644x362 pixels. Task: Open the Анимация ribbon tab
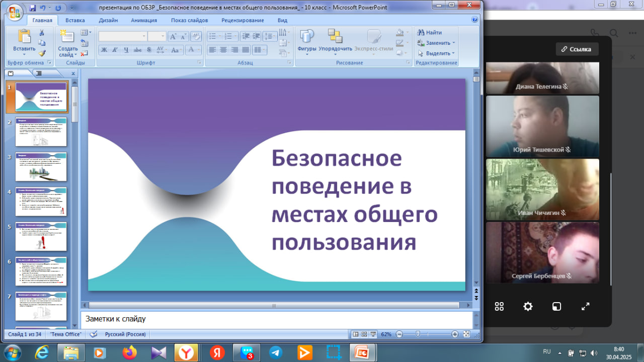(x=144, y=20)
